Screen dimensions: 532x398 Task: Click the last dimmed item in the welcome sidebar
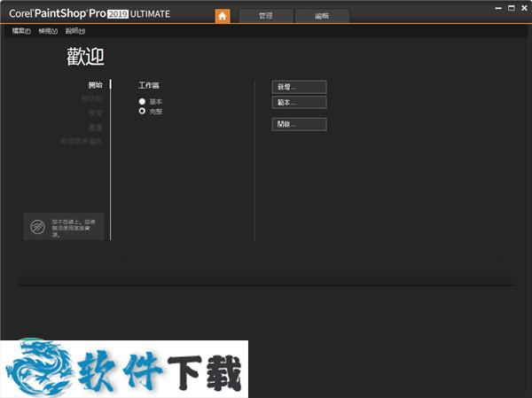point(81,141)
